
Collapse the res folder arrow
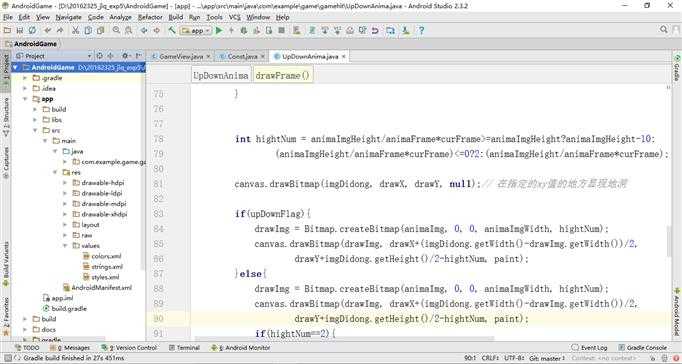55,172
